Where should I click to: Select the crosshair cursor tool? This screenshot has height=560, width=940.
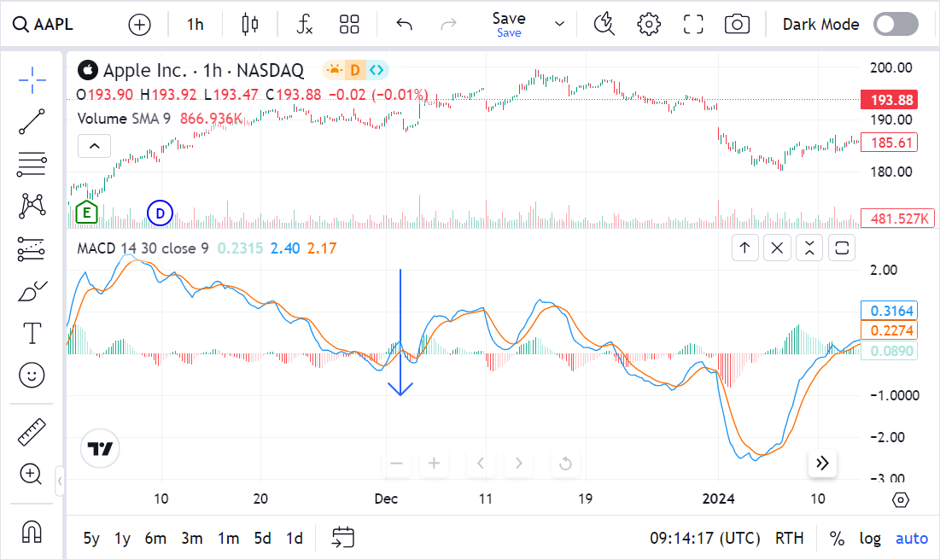point(32,79)
